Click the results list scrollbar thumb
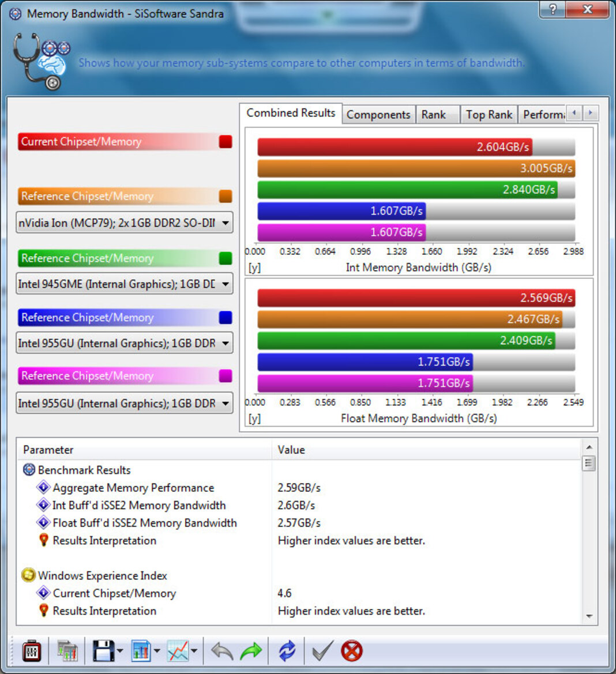 click(589, 464)
